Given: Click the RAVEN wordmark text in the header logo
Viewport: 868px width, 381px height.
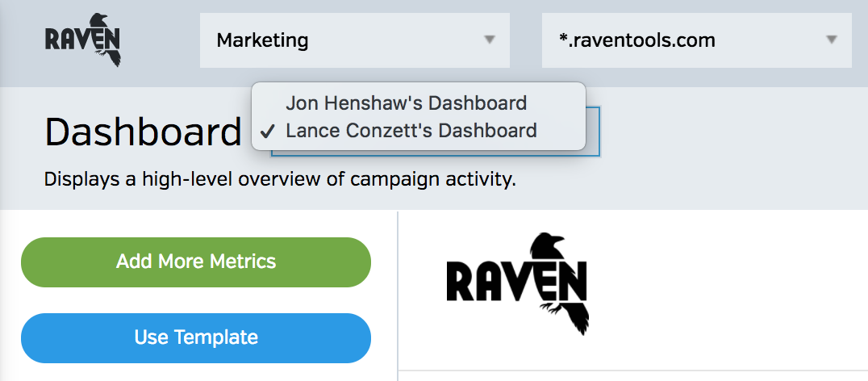Looking at the screenshot, I should click(x=78, y=39).
